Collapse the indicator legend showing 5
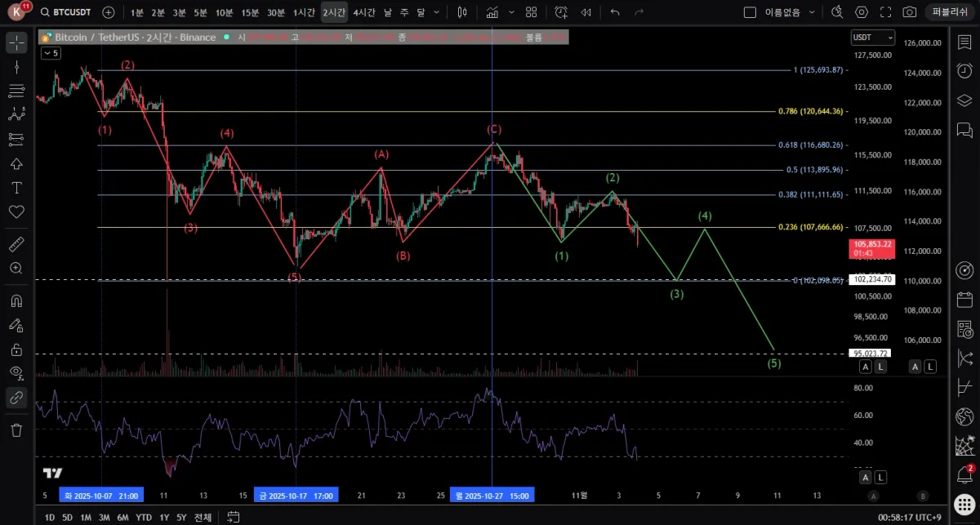 (x=51, y=53)
